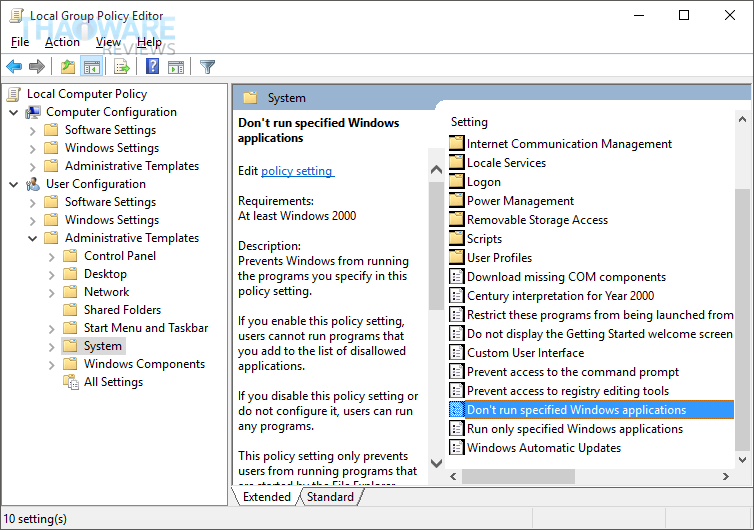
Task: Collapse User Configuration Administrative Templates node
Action: click(x=33, y=239)
